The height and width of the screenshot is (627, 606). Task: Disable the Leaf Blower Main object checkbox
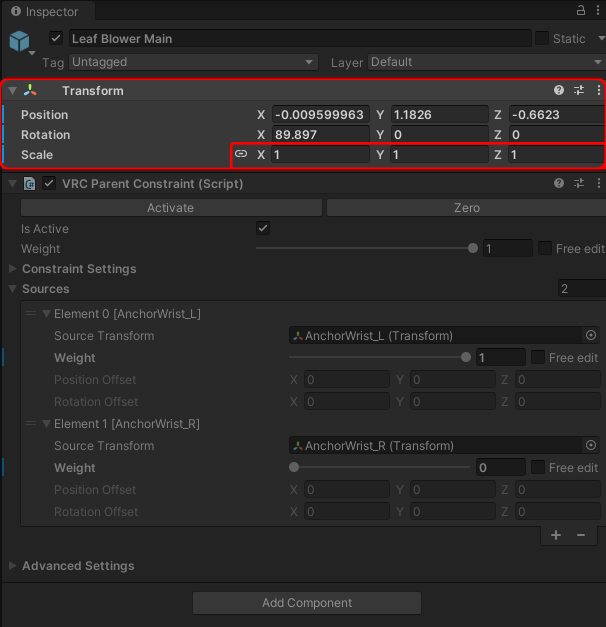tap(56, 39)
